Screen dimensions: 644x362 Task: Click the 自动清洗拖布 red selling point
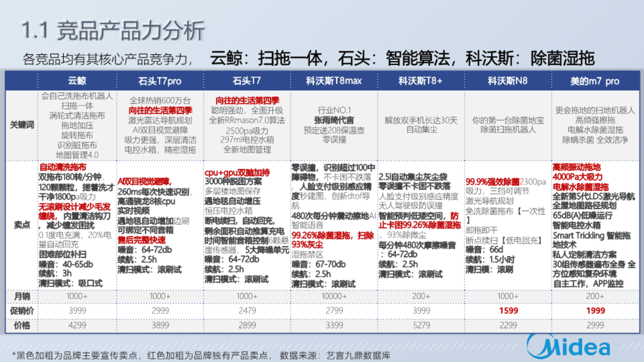click(63, 167)
